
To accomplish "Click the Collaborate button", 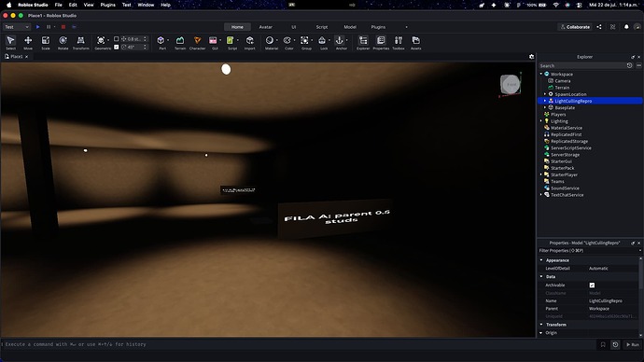I will pyautogui.click(x=575, y=27).
